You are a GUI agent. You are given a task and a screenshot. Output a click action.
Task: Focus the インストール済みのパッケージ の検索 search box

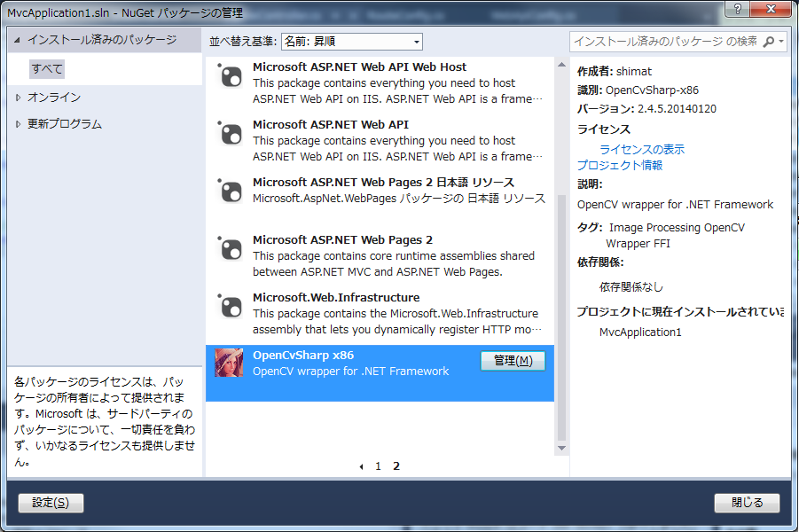[665, 42]
